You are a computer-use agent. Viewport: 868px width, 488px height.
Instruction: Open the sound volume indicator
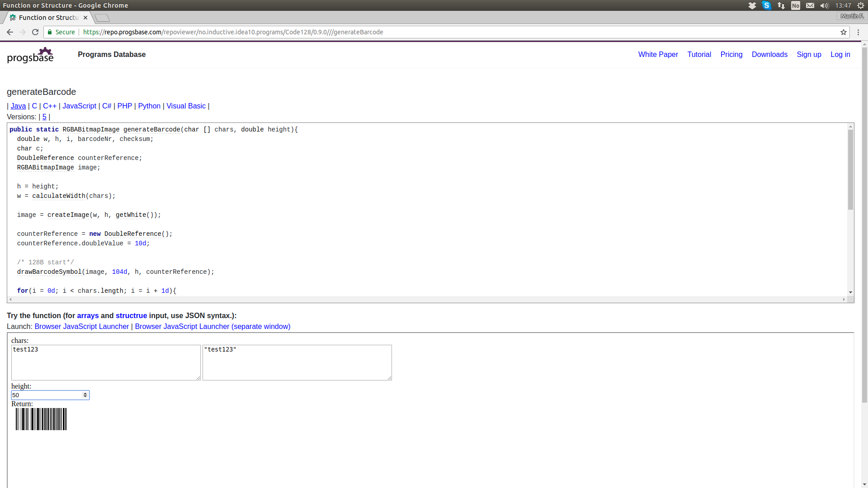pyautogui.click(x=824, y=5)
